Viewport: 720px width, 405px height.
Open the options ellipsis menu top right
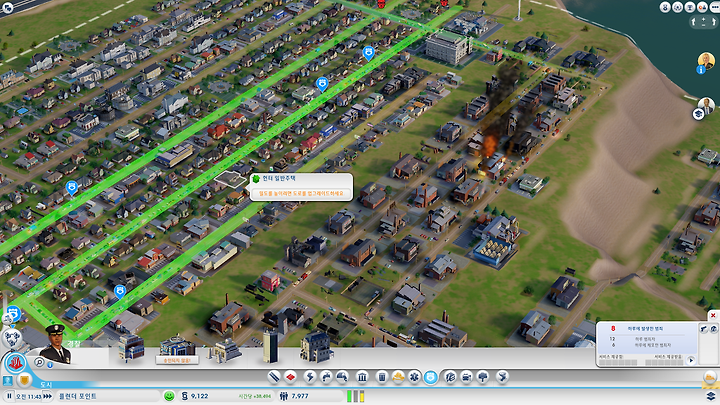click(714, 7)
